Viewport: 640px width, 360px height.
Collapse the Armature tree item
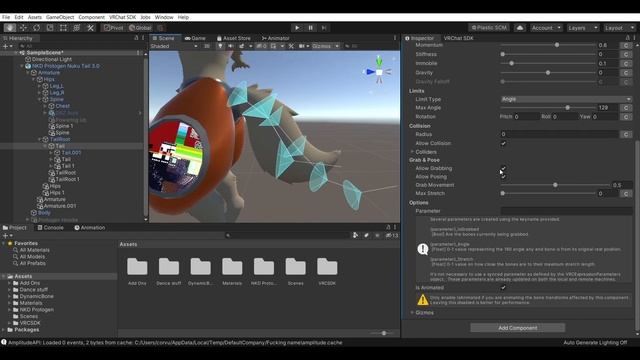pos(28,73)
